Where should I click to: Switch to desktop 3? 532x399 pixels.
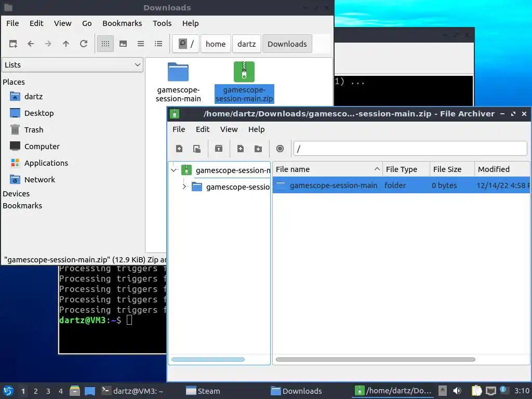coord(48,391)
